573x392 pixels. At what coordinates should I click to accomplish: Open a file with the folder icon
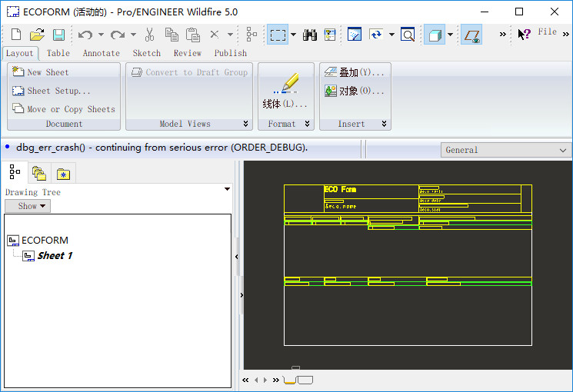point(37,35)
